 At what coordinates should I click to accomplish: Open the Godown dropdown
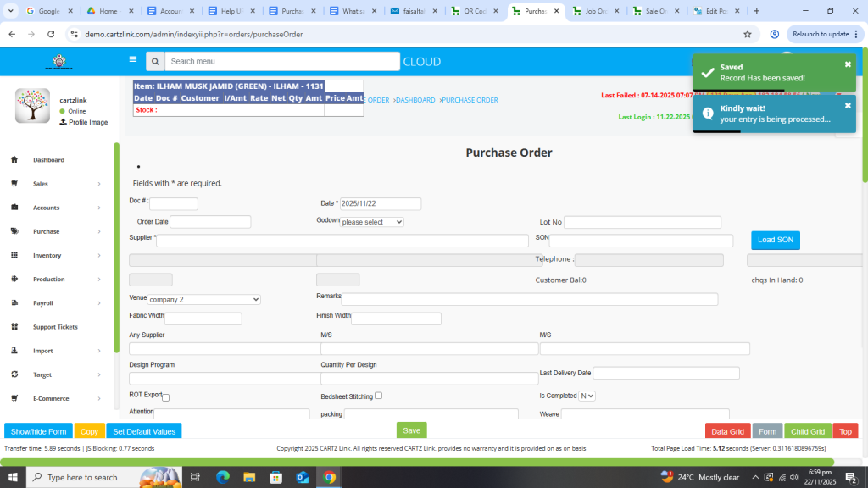(371, 222)
